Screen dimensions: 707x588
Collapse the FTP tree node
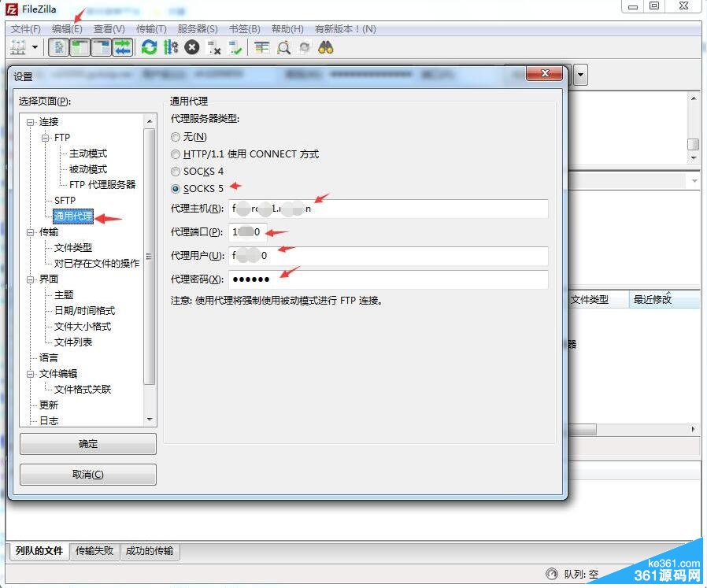(x=46, y=138)
